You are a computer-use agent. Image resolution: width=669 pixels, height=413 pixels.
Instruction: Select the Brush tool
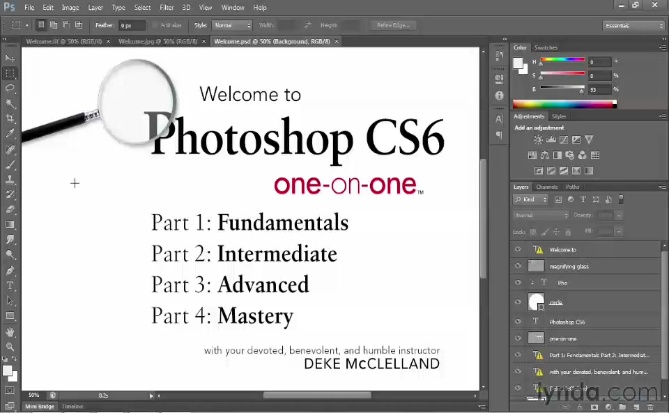point(10,165)
